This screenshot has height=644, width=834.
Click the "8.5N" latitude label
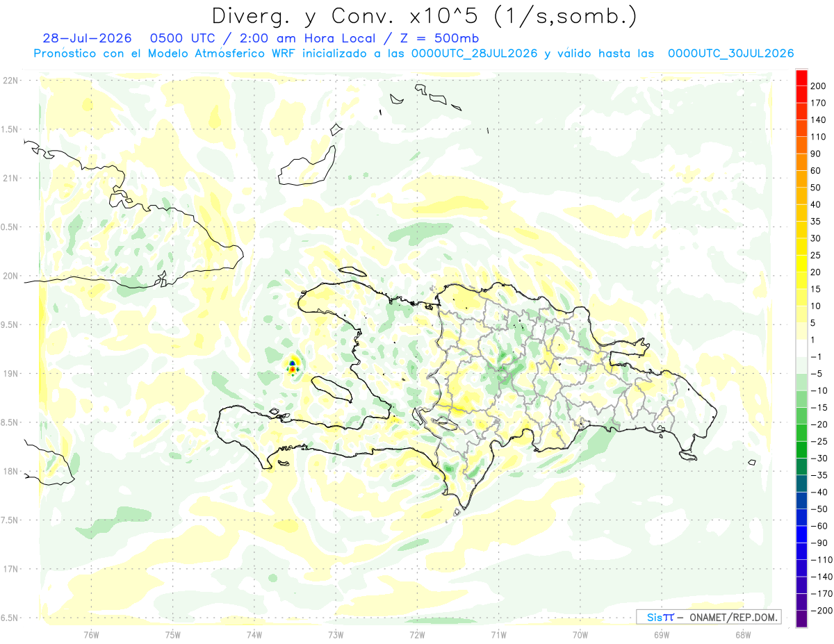pos(10,422)
